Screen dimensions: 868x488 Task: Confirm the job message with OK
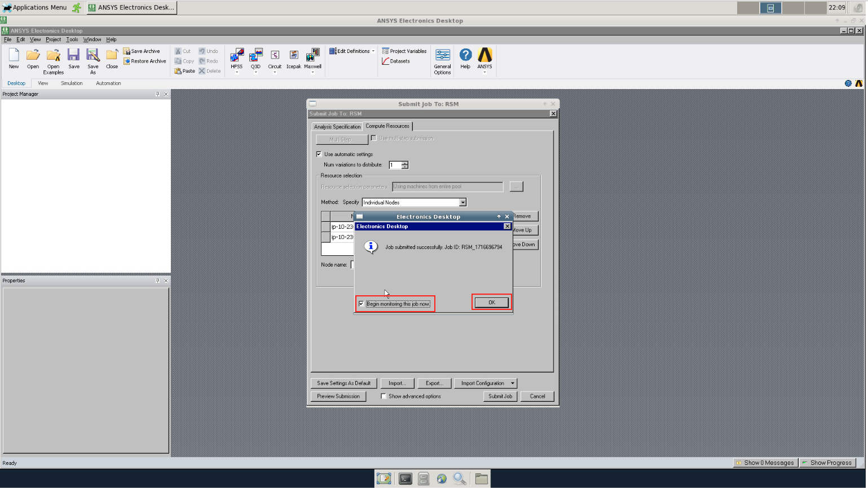point(492,303)
